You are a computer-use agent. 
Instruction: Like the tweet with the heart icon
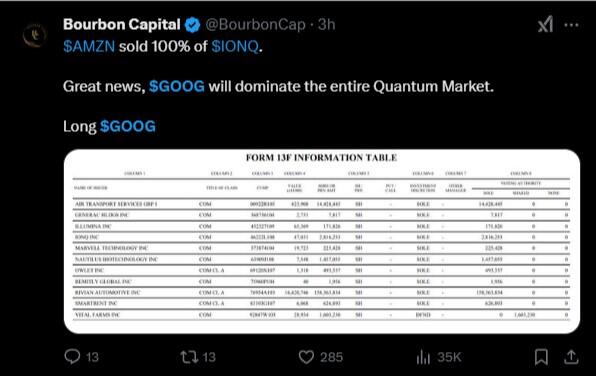point(306,357)
